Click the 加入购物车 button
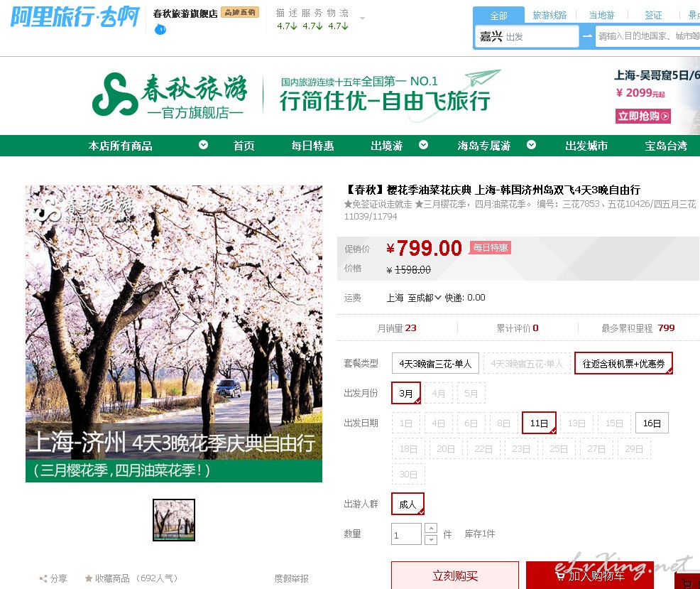 [x=590, y=576]
